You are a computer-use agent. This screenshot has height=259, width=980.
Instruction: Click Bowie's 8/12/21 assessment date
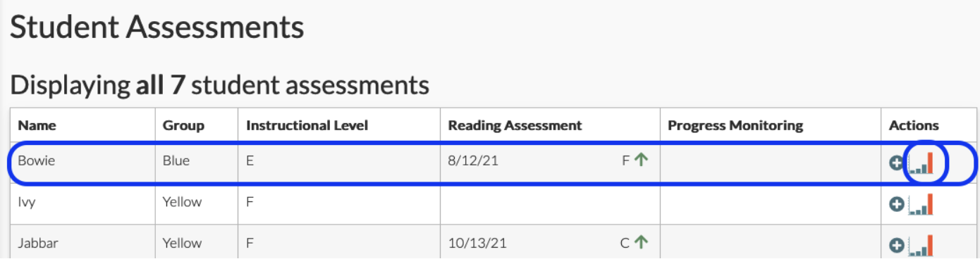(473, 160)
